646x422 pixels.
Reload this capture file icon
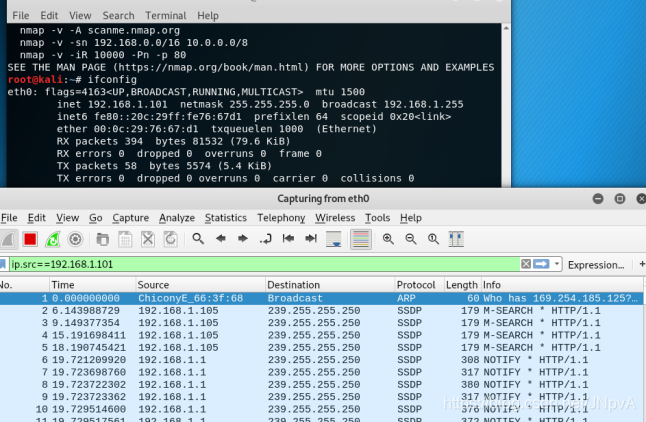[x=171, y=239]
